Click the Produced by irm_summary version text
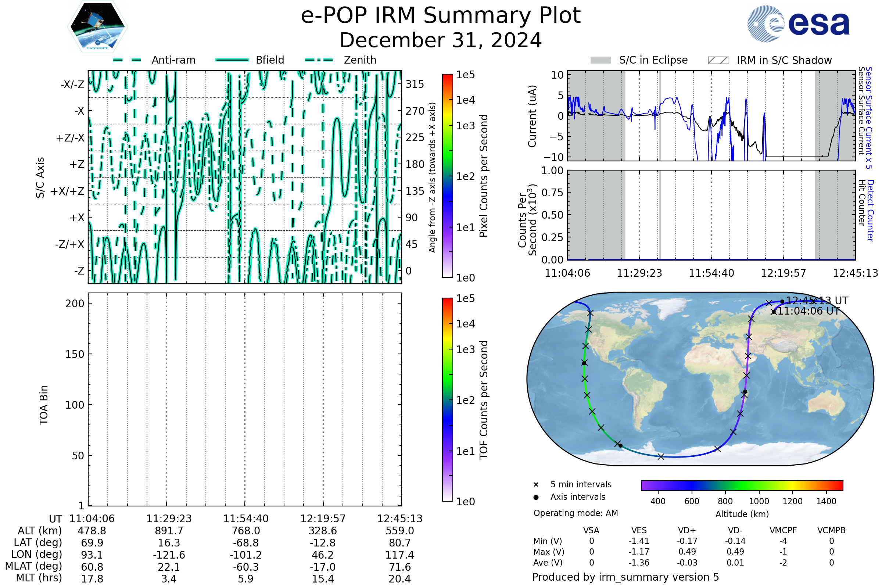The height and width of the screenshot is (588, 882). point(625,577)
